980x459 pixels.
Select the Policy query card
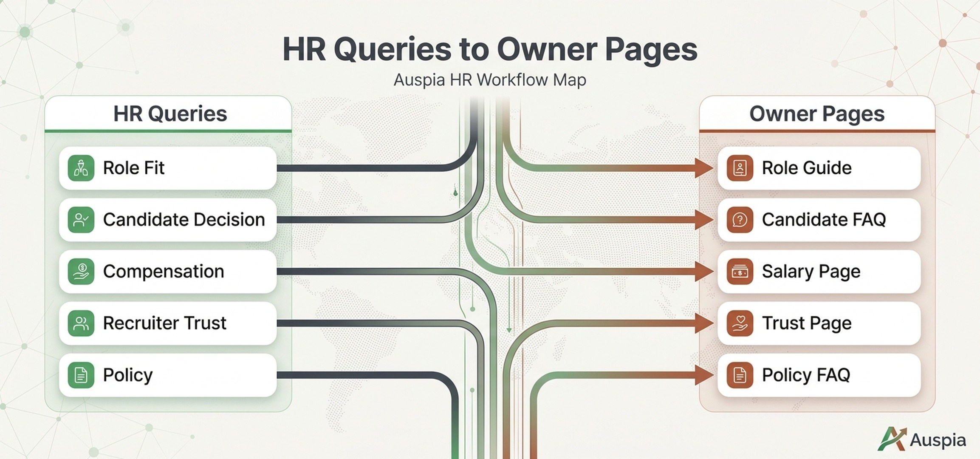pos(168,375)
